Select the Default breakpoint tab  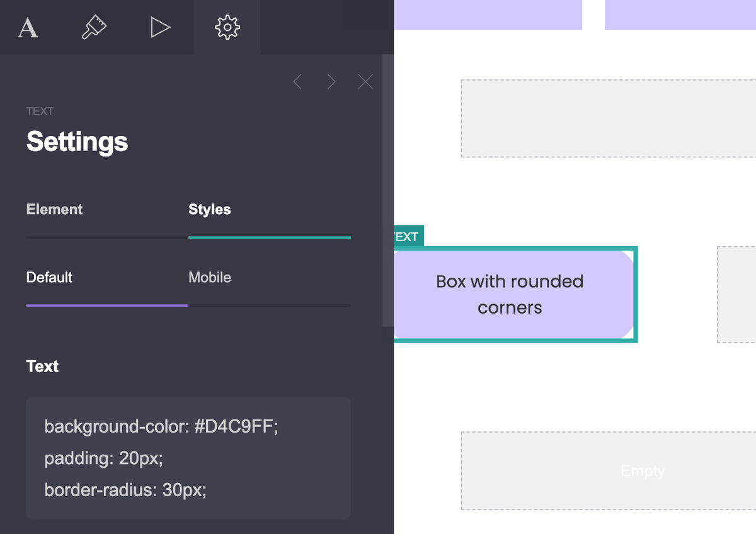[49, 277]
